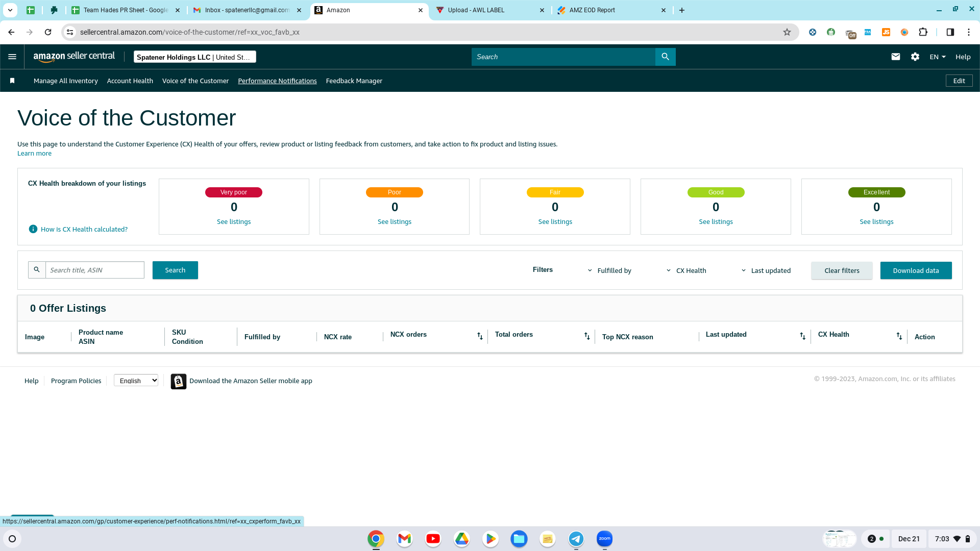980x551 pixels.
Task: Click the Edit favorites button
Action: coord(959,81)
